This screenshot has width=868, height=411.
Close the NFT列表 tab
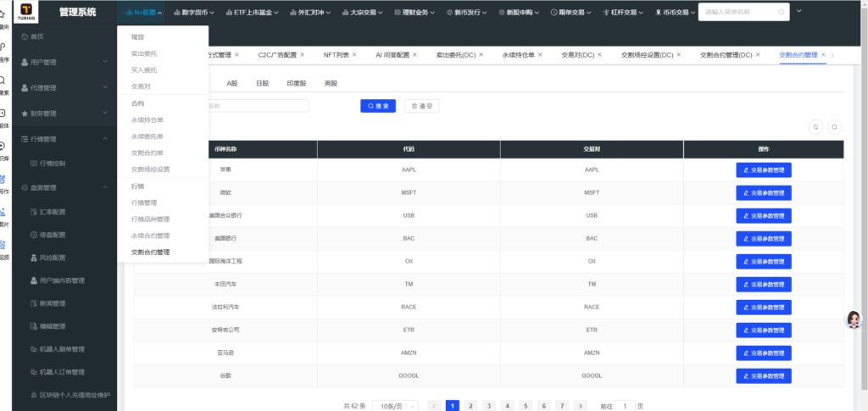[x=354, y=55]
